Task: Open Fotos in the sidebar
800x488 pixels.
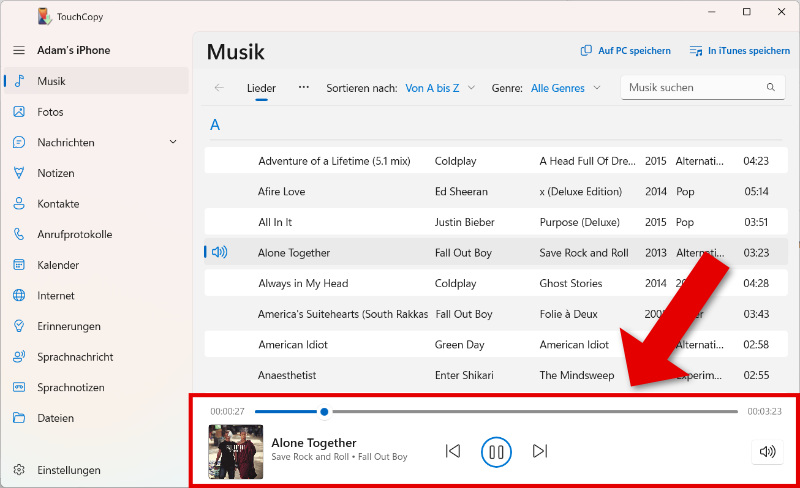Action: pos(50,112)
